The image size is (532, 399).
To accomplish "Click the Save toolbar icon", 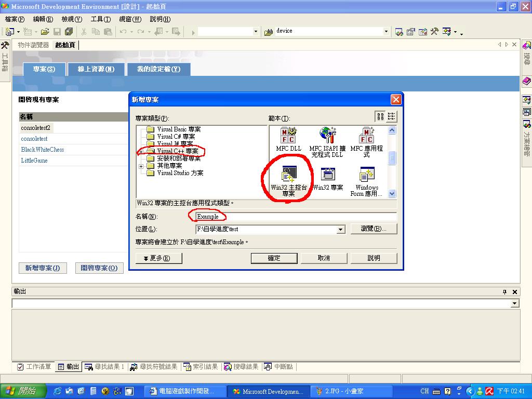I will pyautogui.click(x=57, y=32).
